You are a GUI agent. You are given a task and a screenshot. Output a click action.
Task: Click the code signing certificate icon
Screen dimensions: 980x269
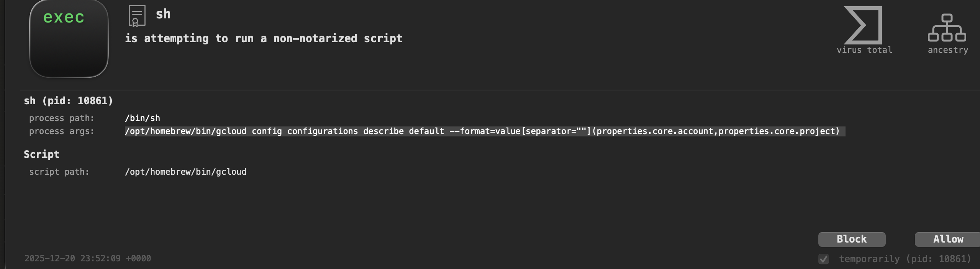pos(137,16)
